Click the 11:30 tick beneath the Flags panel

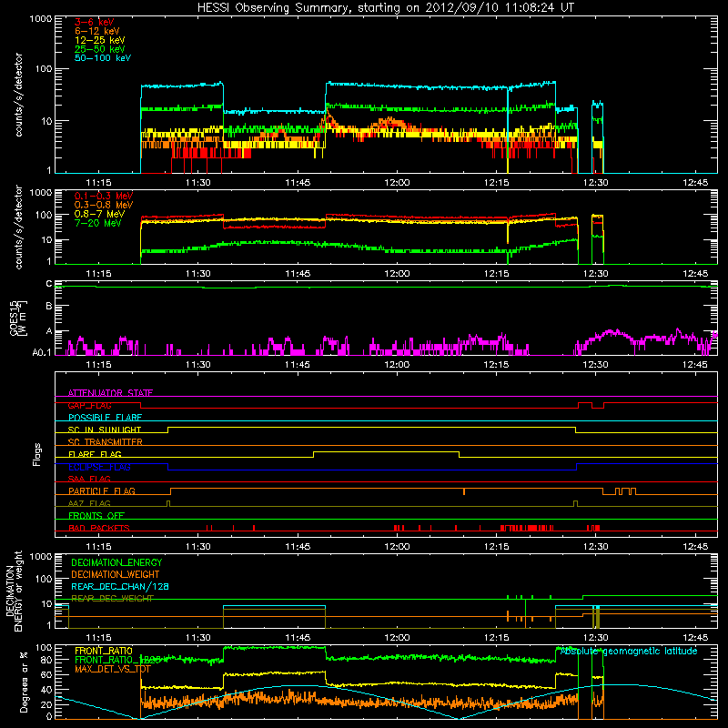(198, 547)
